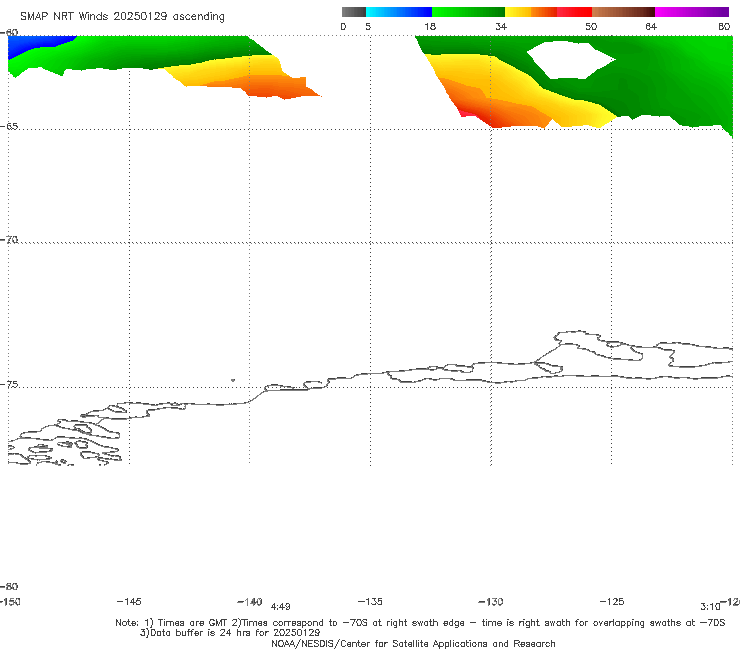The height and width of the screenshot is (650, 740).
Task: Click the NOAA/NESDIS credit line
Action: click(x=413, y=643)
